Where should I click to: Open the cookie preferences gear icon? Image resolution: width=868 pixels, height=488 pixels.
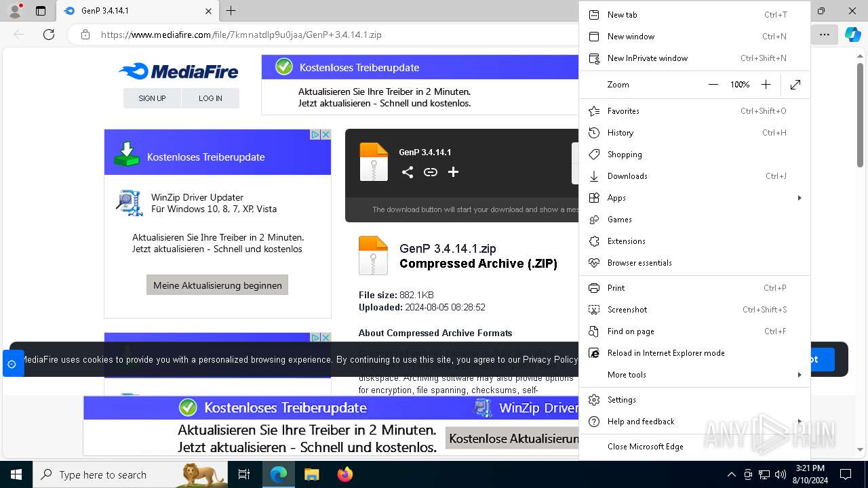(x=12, y=364)
